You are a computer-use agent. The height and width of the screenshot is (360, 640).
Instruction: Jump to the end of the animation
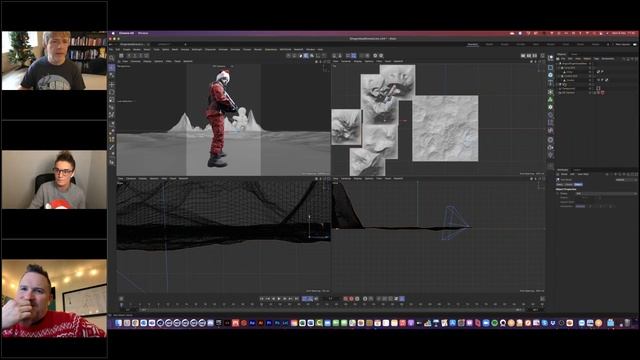point(296,299)
